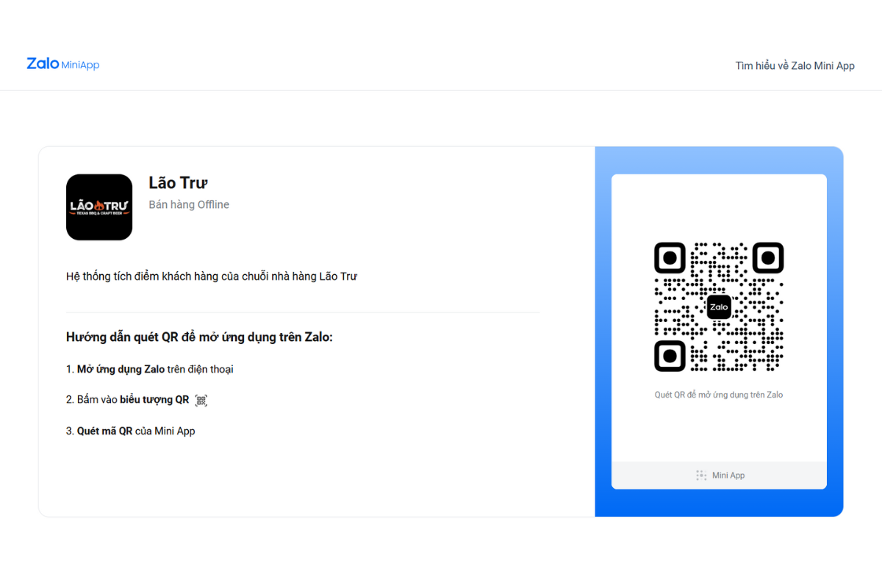Viewport: 882px width, 588px height.
Task: Click the Mini App dots icon in footer
Action: 701,476
